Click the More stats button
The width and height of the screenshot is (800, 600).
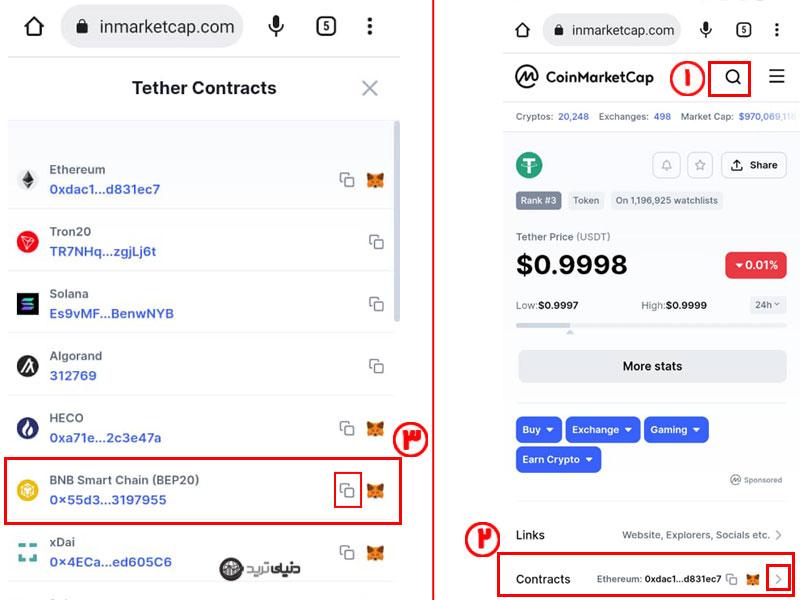click(x=652, y=366)
